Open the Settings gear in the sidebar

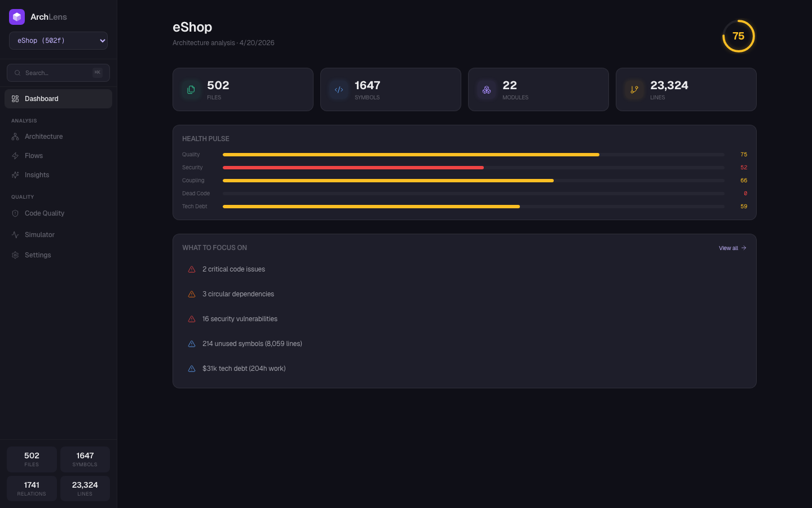(15, 255)
